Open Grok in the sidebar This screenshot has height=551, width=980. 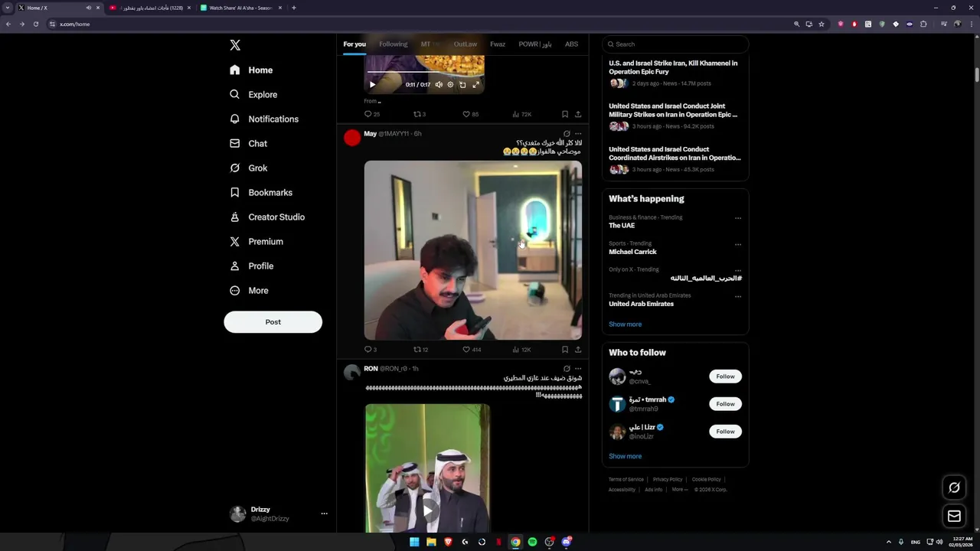click(x=248, y=168)
